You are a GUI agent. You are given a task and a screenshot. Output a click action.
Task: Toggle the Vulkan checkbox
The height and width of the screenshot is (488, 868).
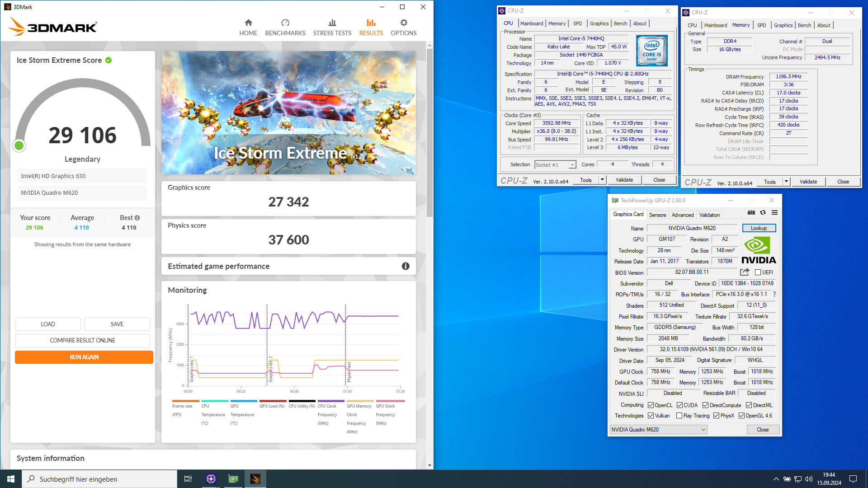pyautogui.click(x=651, y=416)
